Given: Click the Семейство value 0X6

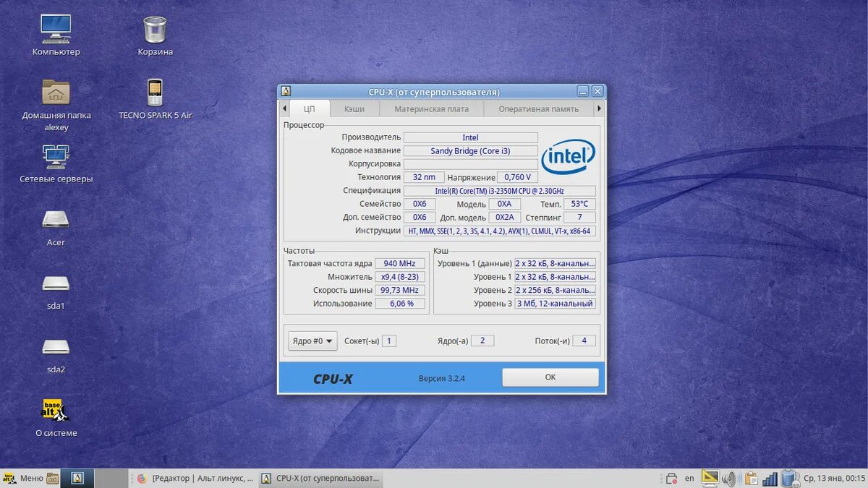Looking at the screenshot, I should (420, 204).
